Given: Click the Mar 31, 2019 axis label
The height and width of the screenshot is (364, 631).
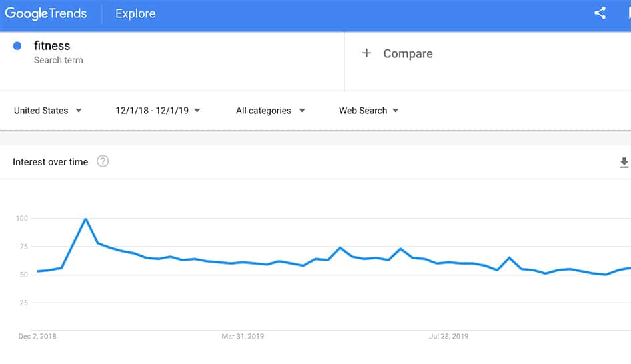Looking at the screenshot, I should coord(243,336).
